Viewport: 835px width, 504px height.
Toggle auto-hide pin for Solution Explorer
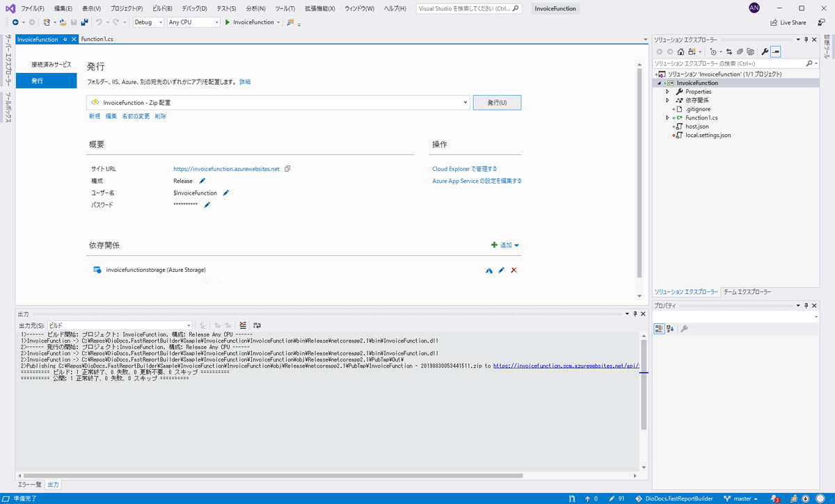pyautogui.click(x=806, y=40)
